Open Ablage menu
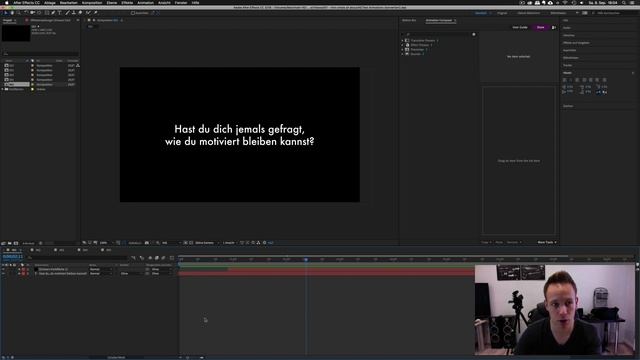640x360 pixels. [50, 2]
